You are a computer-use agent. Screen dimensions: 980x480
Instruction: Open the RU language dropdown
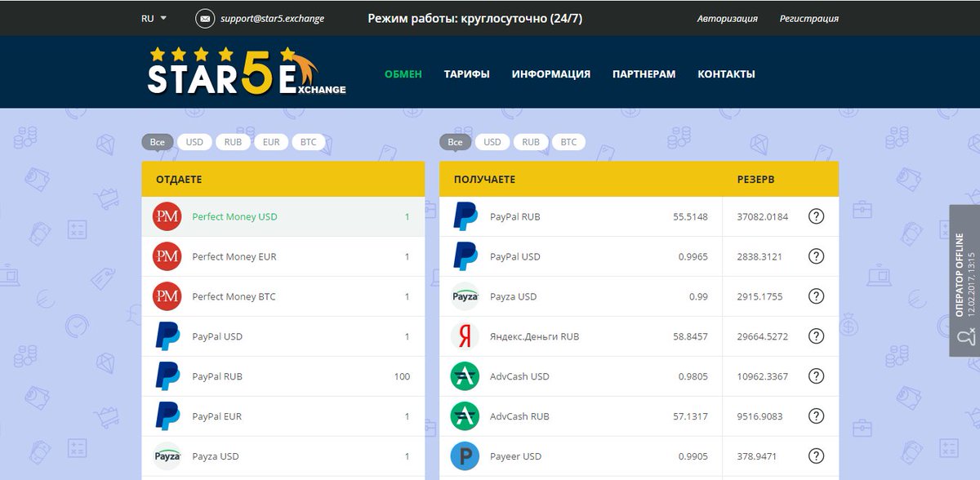click(x=154, y=18)
